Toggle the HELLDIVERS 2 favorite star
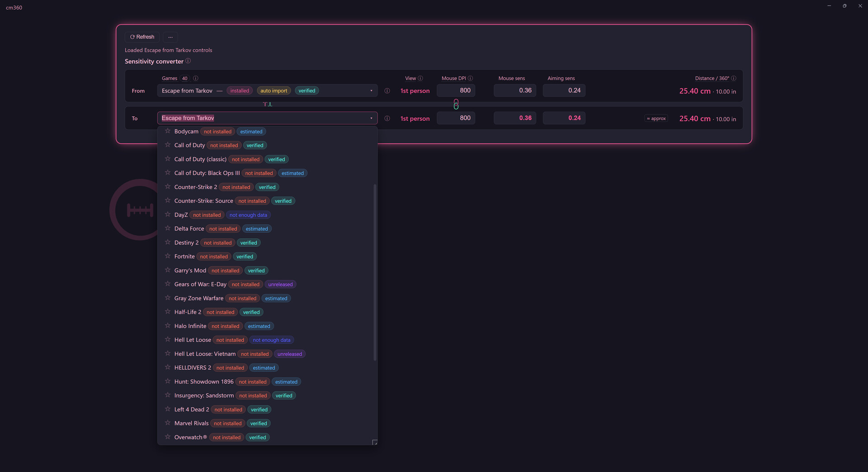Viewport: 868px width, 472px height. 168,368
